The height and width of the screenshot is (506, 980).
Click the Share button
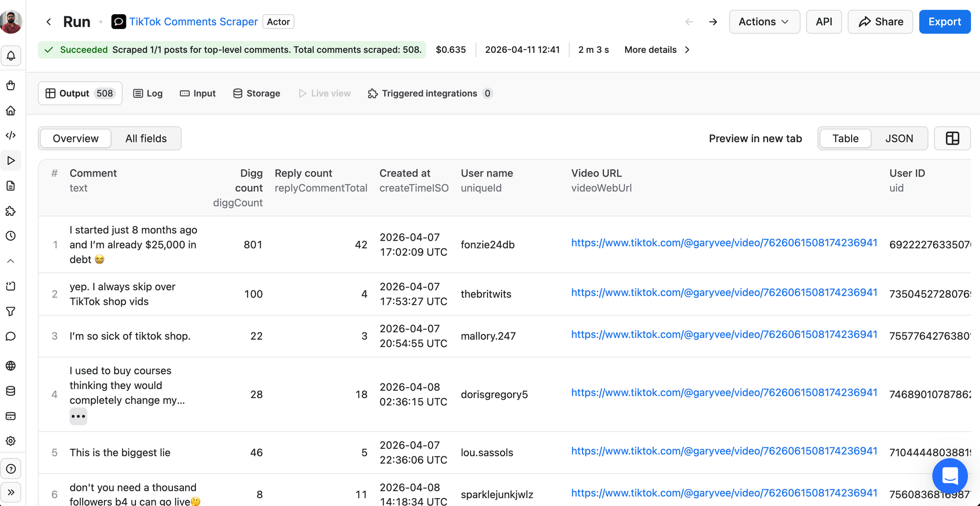[x=881, y=22]
